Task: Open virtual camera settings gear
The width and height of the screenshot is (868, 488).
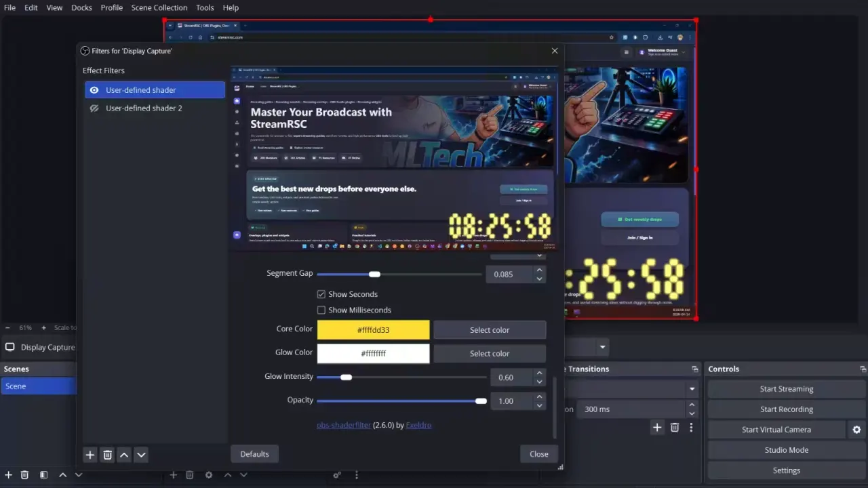Action: (856, 430)
